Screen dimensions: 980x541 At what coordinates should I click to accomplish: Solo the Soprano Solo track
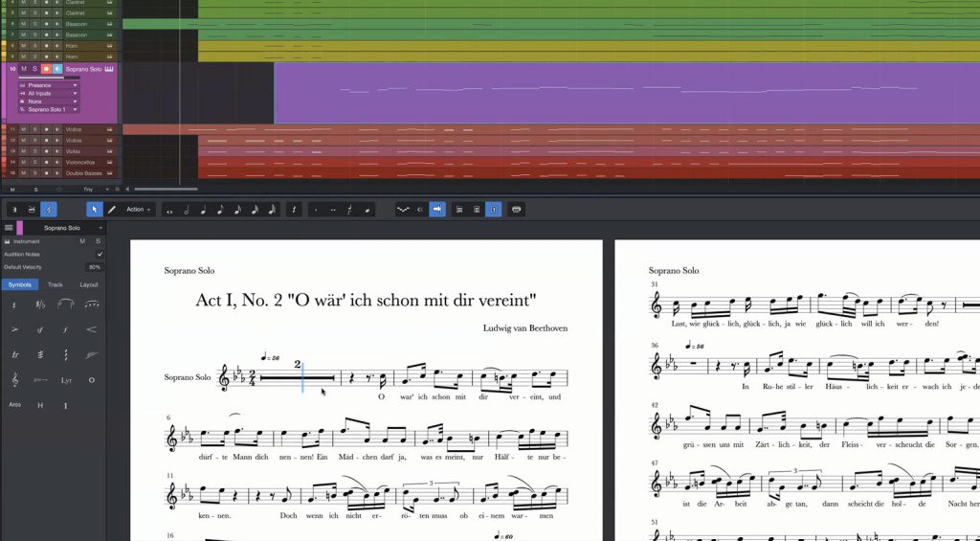click(34, 69)
